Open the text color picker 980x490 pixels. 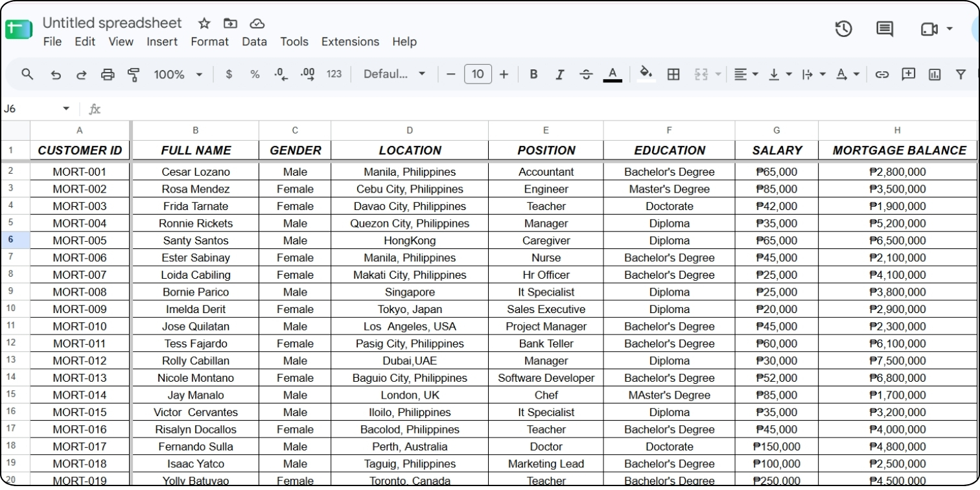point(612,75)
